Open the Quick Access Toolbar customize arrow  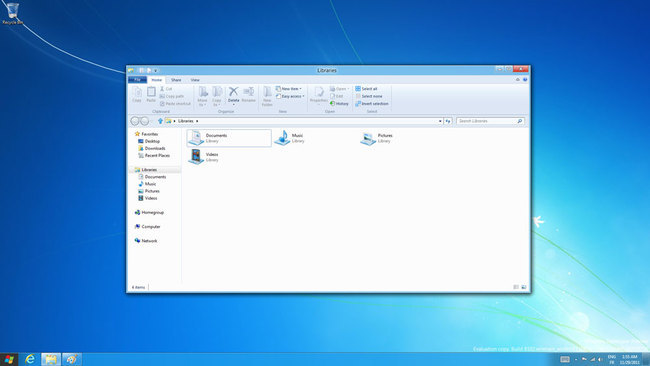pyautogui.click(x=156, y=70)
